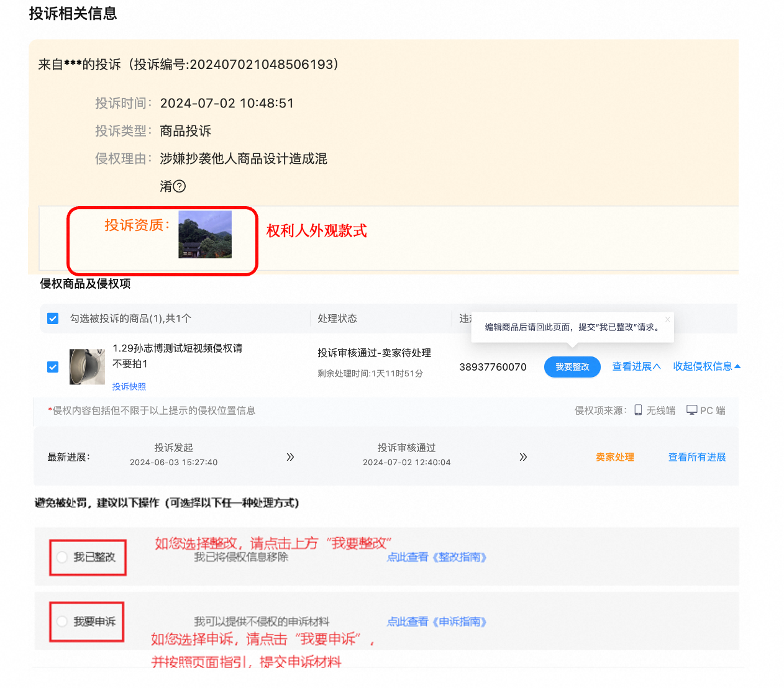Image resolution: width=784 pixels, height=688 pixels.
Task: Select the 我要申诉 radio button
Action: click(62, 621)
